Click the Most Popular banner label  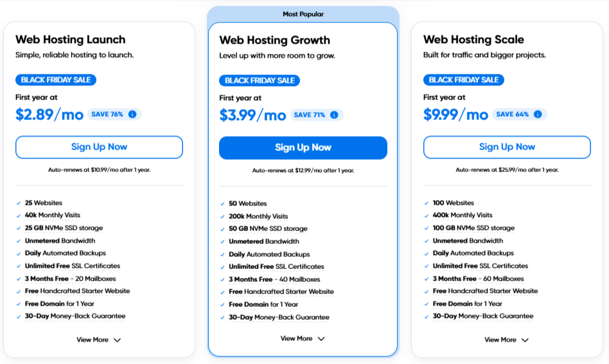303,14
